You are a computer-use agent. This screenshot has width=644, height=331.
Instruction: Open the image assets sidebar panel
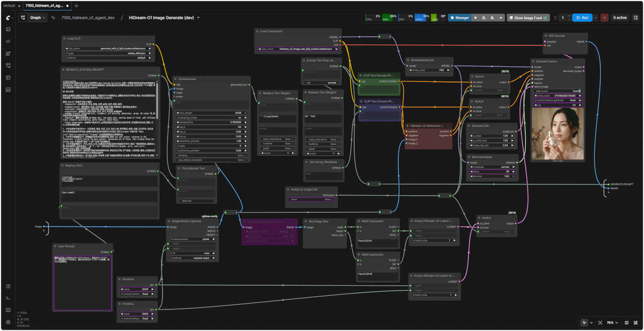8,29
